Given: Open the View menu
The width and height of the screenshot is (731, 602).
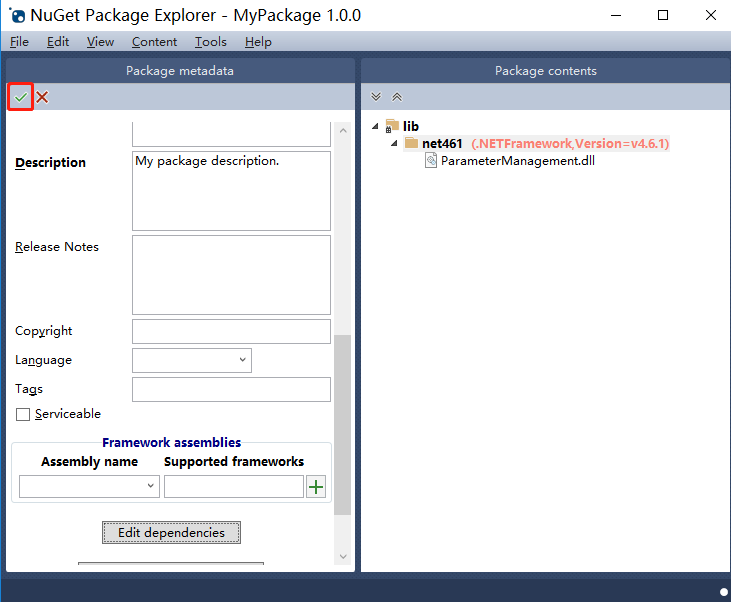Looking at the screenshot, I should (100, 42).
